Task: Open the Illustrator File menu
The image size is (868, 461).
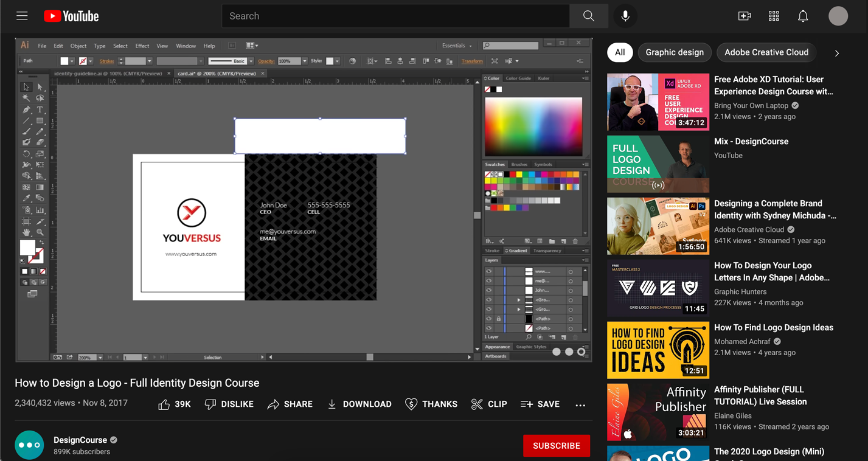Action: (42, 46)
